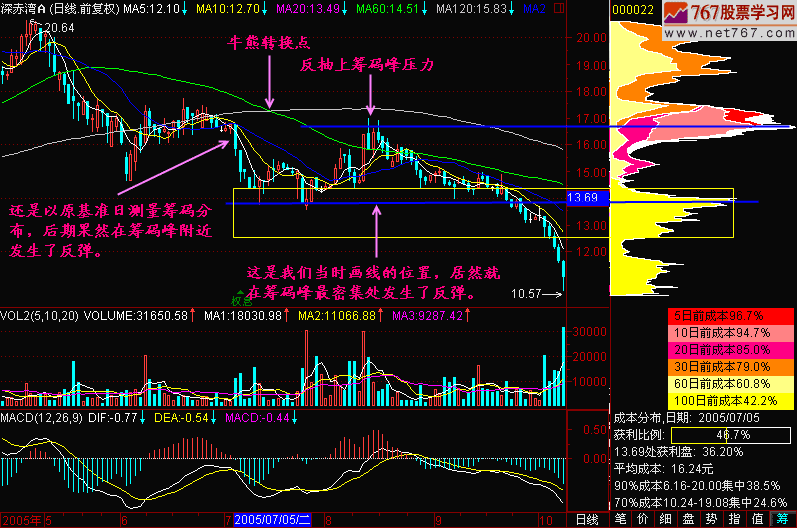Click the 2005/07/05 date marker on timeline

(274, 520)
